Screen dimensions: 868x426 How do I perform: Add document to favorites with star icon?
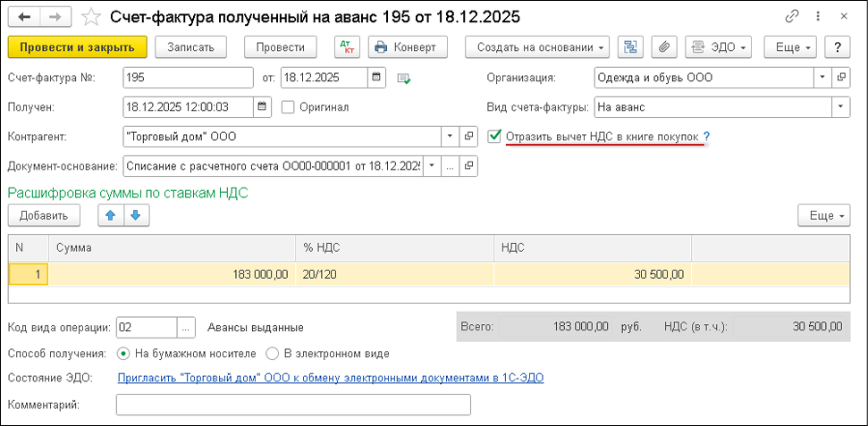(x=90, y=17)
